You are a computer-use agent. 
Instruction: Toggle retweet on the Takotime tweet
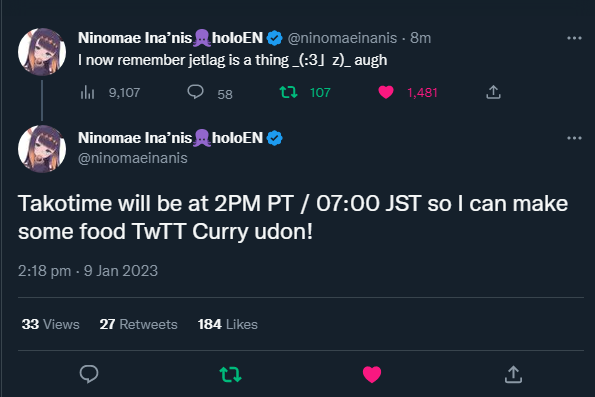click(231, 374)
